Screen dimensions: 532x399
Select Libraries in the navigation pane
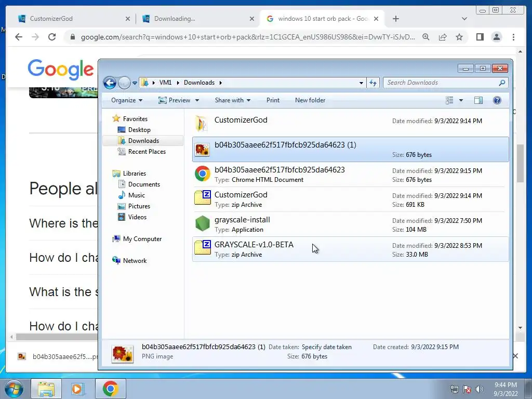pos(135,174)
